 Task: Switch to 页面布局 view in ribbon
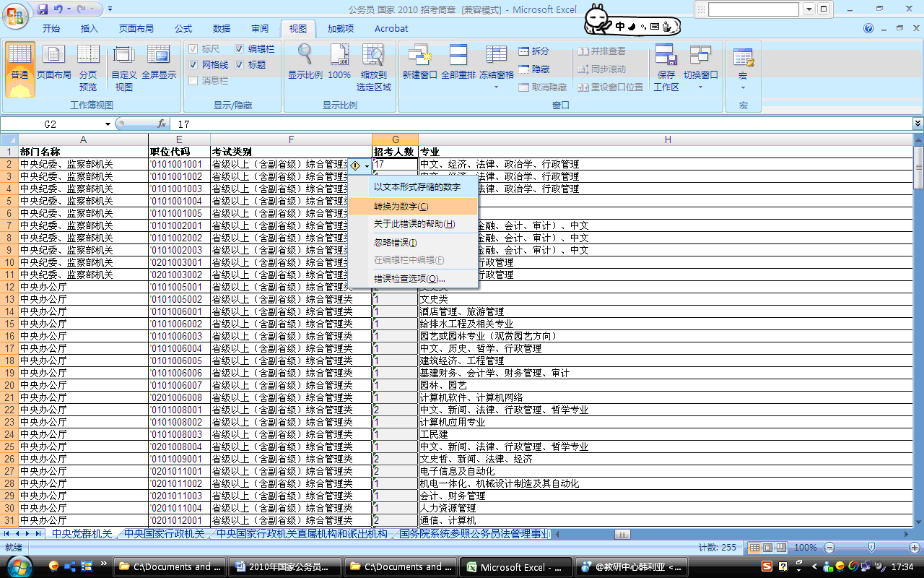click(x=54, y=64)
